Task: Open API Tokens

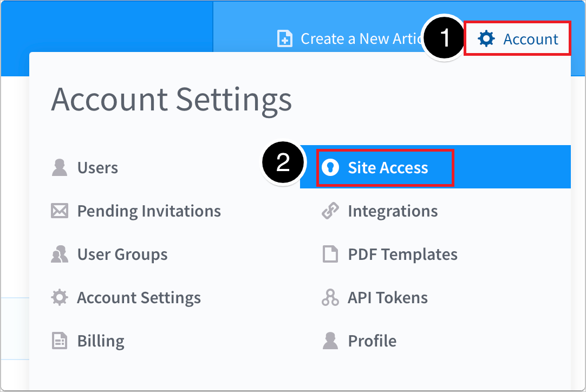Action: pos(388,298)
